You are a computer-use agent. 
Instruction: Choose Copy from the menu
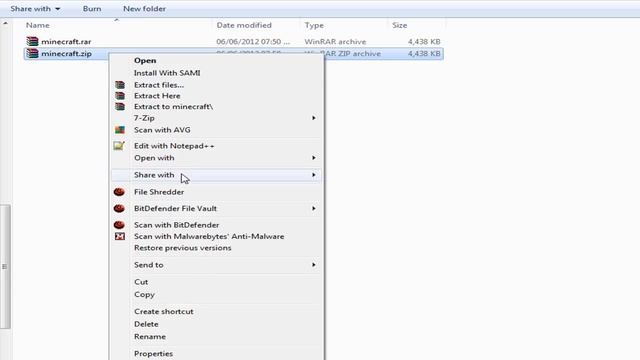click(144, 295)
